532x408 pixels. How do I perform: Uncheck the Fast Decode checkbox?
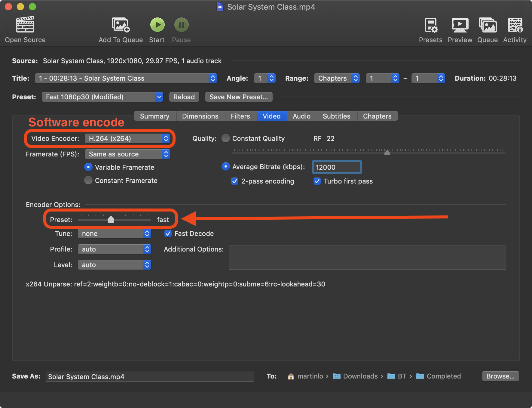[168, 233]
